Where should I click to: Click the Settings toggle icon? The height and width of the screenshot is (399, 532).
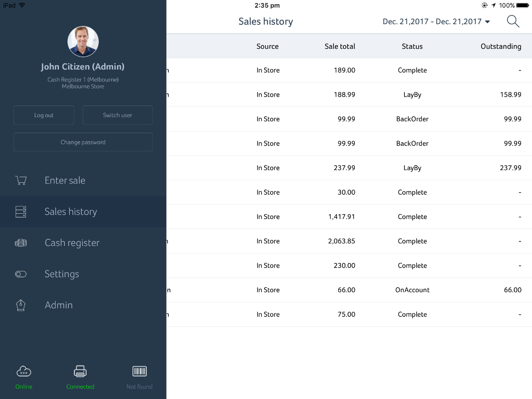(21, 274)
